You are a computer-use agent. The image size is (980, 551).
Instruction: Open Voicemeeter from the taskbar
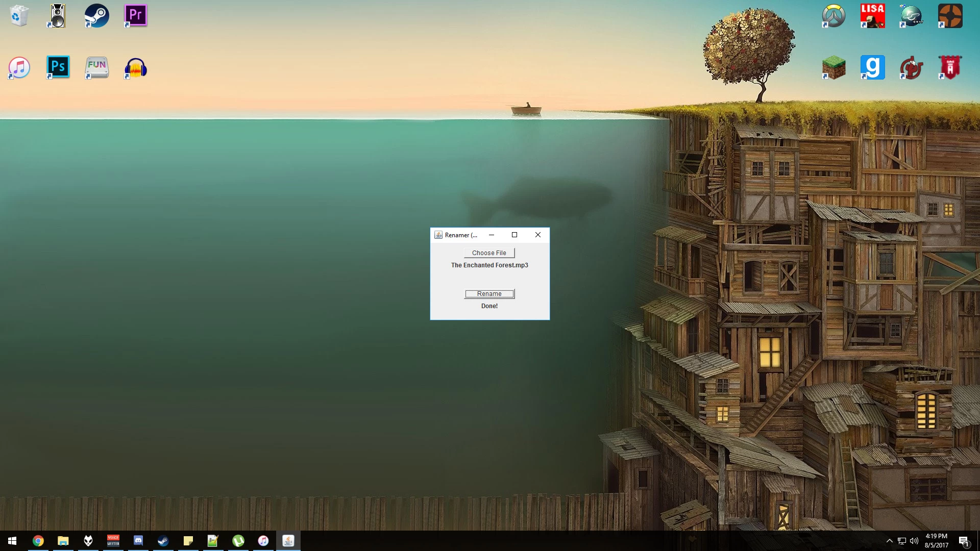(x=113, y=541)
